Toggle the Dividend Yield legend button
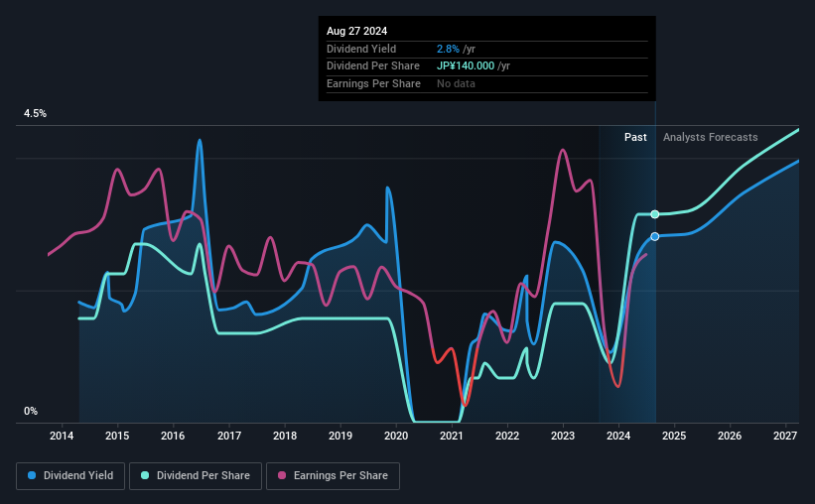Screen dimensions: 815x504 coord(70,476)
